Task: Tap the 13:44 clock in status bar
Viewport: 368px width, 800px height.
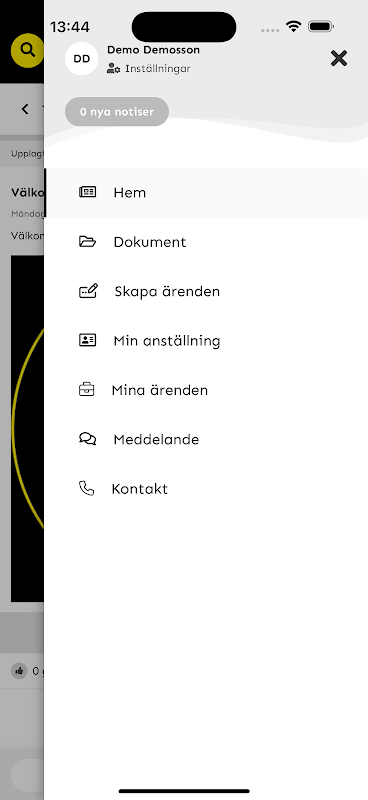Action: point(69,27)
